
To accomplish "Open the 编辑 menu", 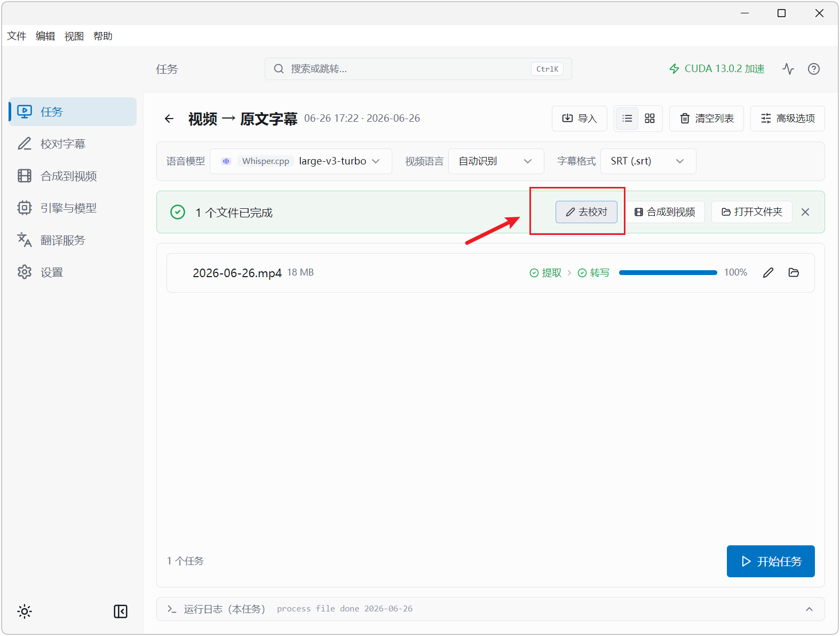I will coord(45,36).
